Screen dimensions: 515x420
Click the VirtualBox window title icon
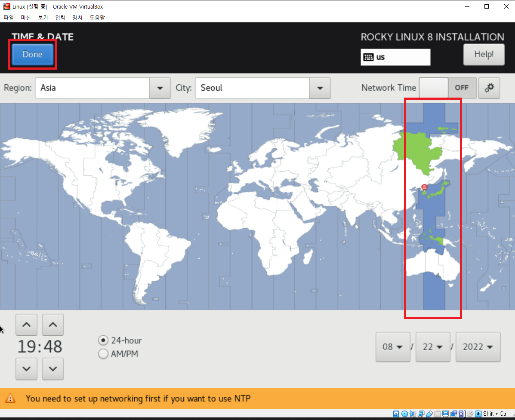point(6,6)
